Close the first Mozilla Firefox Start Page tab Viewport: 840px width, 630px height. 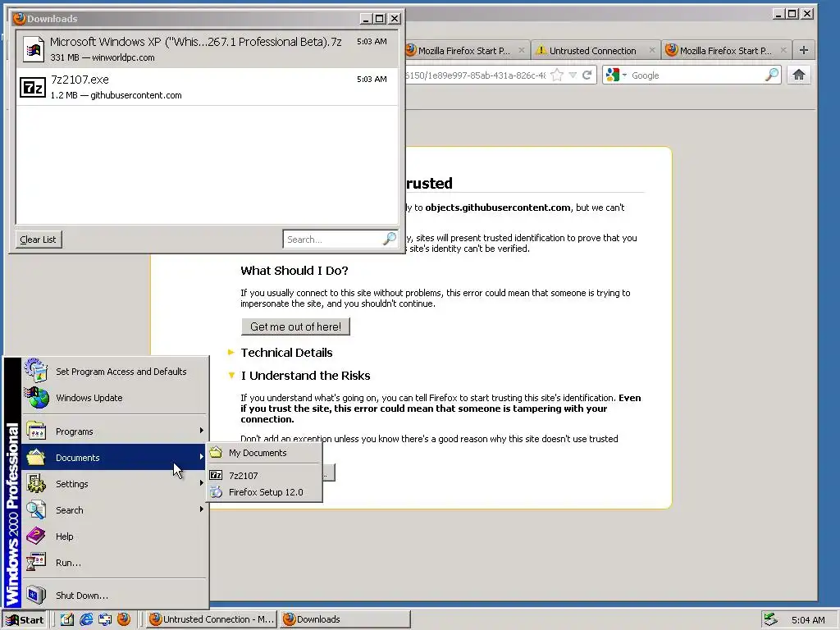(521, 50)
